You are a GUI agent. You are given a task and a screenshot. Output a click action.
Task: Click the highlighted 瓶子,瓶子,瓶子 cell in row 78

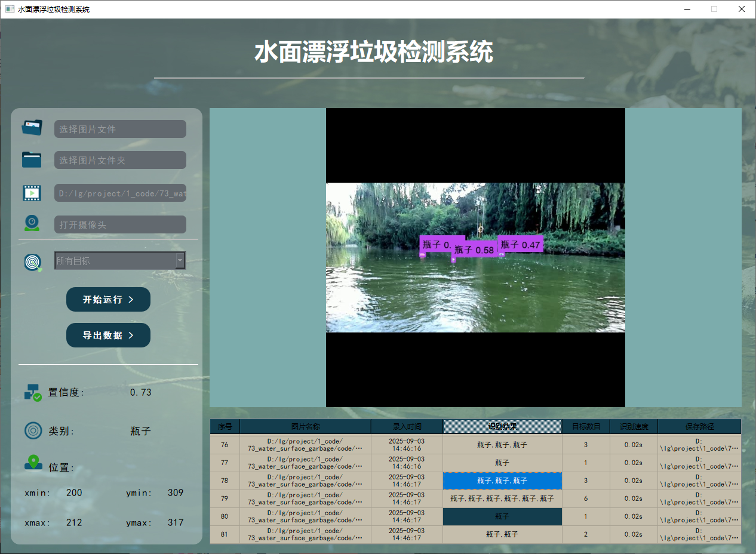click(x=502, y=481)
